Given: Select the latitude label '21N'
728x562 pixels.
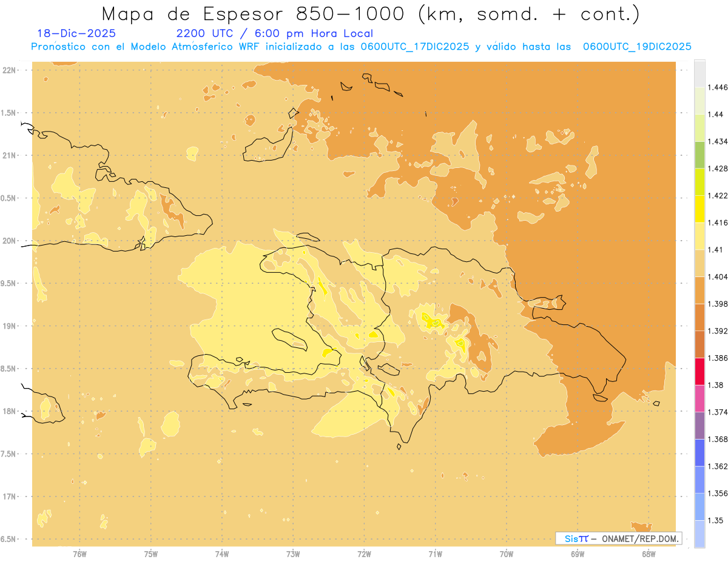Looking at the screenshot, I should tap(9, 155).
